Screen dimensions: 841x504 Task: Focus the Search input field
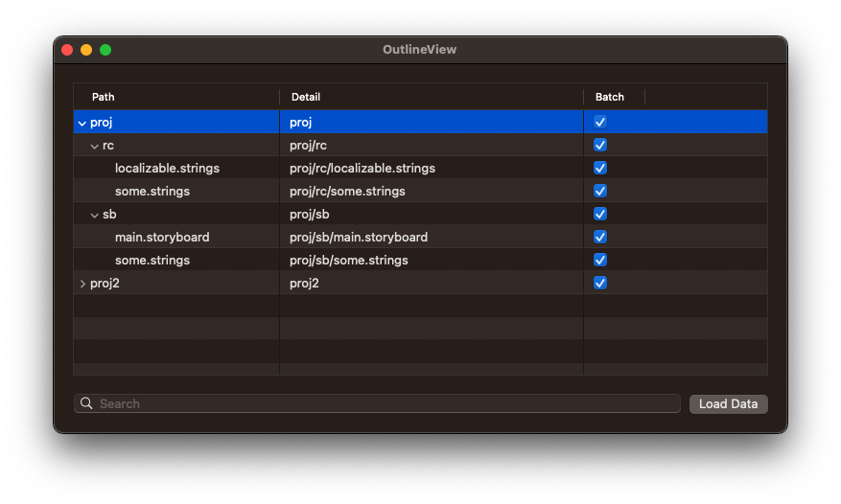coord(384,404)
